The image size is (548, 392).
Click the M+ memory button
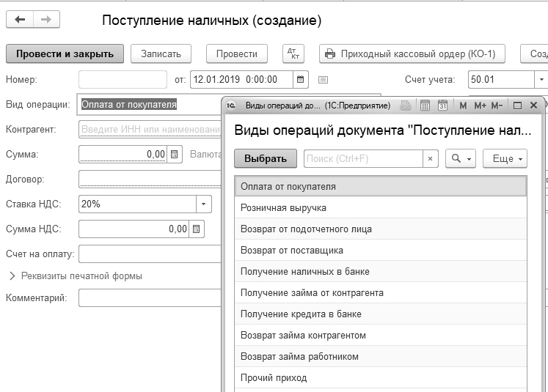coord(481,106)
